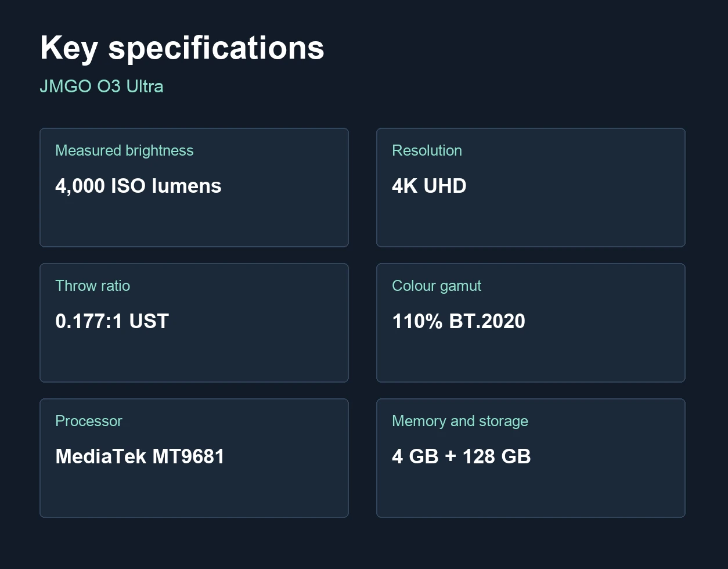Click the MediaTek MT9681 value
This screenshot has width=728, height=569.
tap(140, 456)
